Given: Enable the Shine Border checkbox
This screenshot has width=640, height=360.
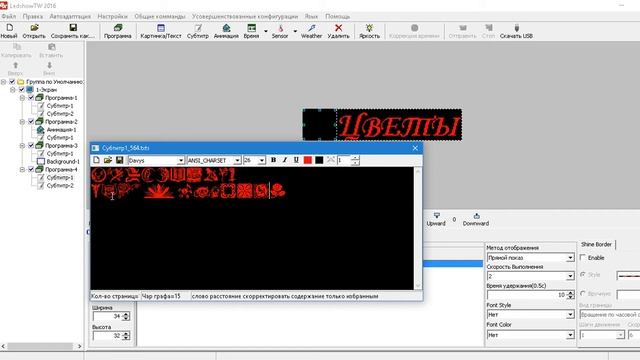Looking at the screenshot, I should 583,258.
